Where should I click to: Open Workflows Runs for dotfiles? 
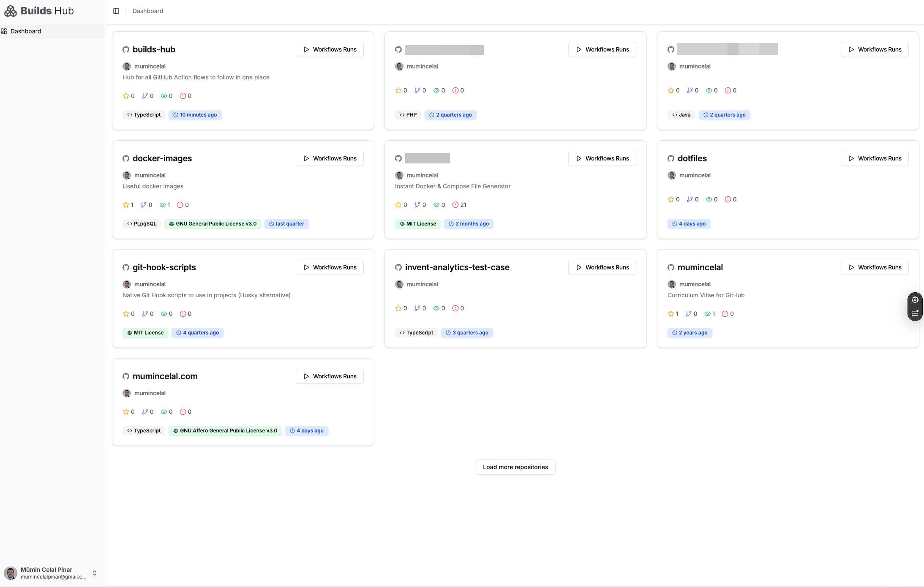tap(875, 158)
